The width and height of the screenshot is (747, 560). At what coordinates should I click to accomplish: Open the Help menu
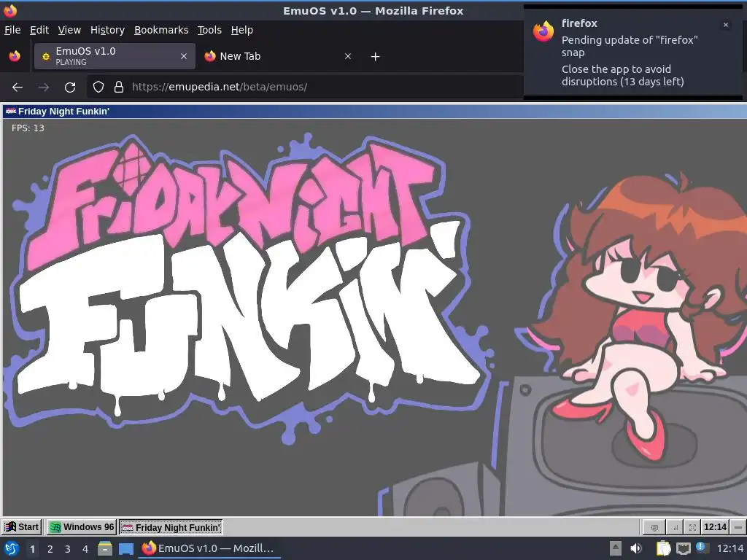[242, 30]
